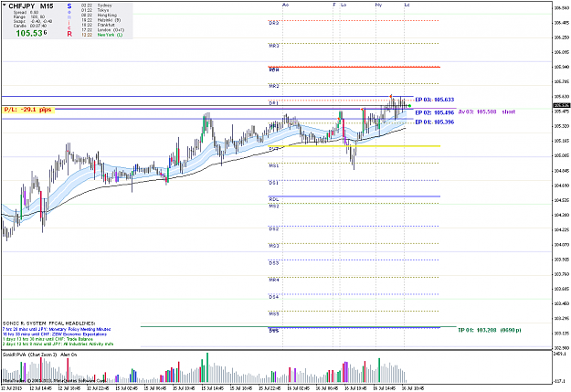Click the DS3 pivot level label
Viewport: 571px width, 392px height.
(x=274, y=263)
